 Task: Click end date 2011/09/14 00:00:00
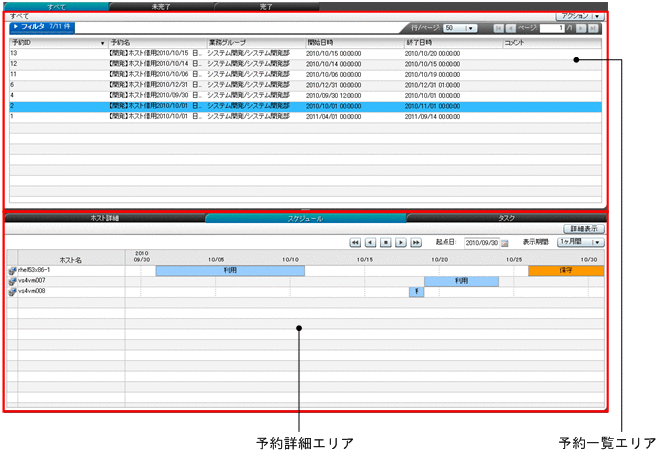(432, 117)
